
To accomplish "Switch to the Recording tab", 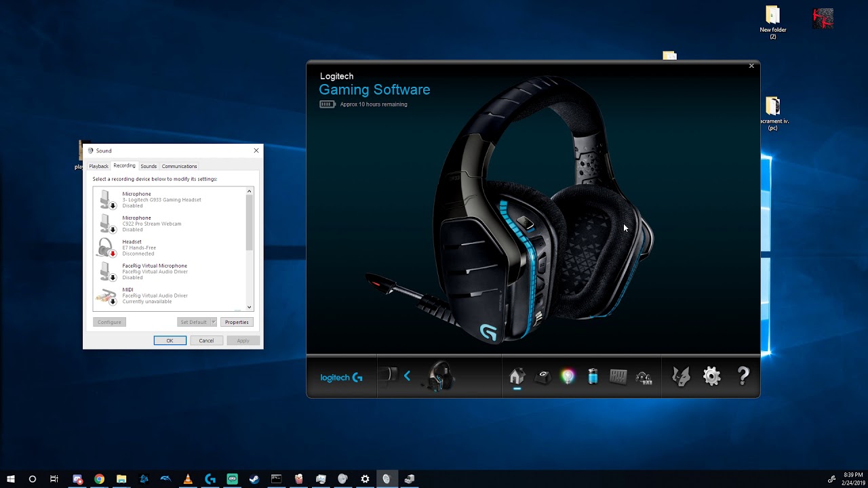I will coord(124,165).
